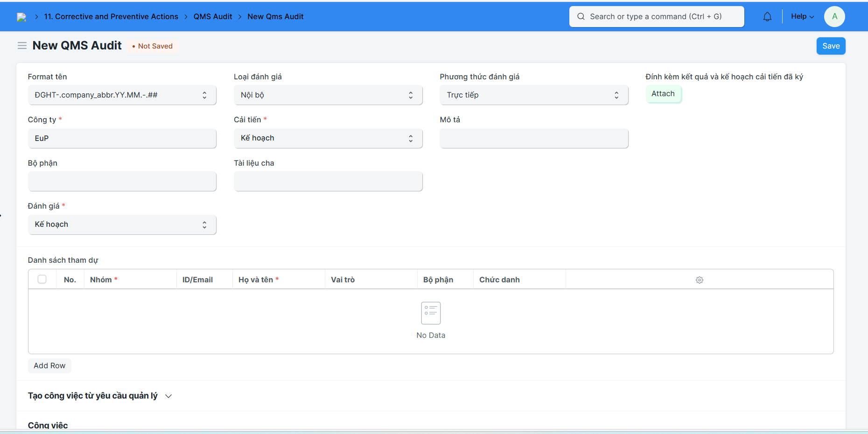868x434 pixels.
Task: Click the home logo icon in breadcrumb
Action: 21,17
